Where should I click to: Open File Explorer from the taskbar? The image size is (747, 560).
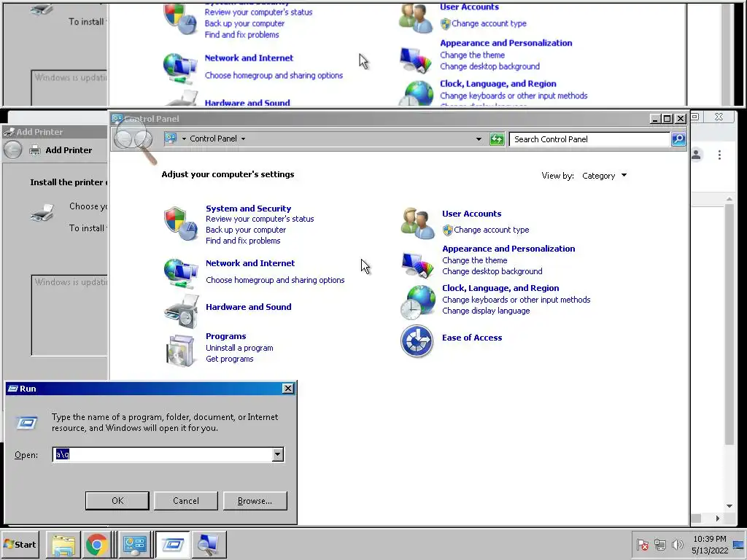click(63, 545)
